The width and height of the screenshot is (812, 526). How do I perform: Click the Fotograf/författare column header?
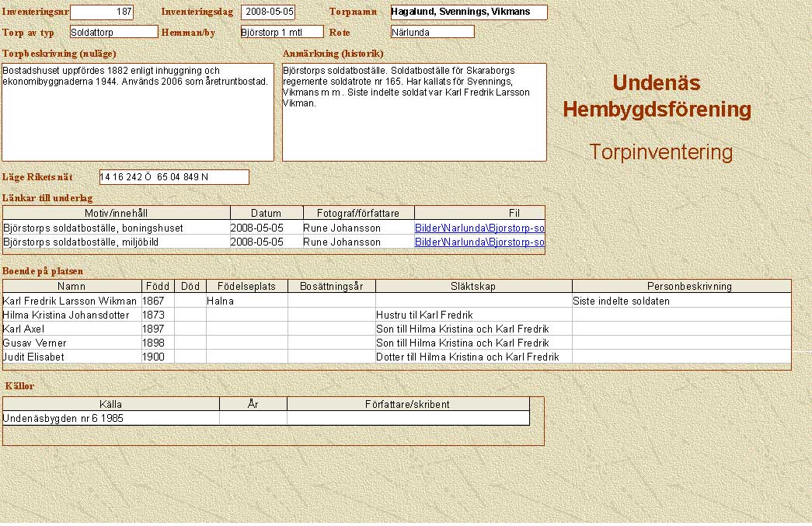[358, 213]
